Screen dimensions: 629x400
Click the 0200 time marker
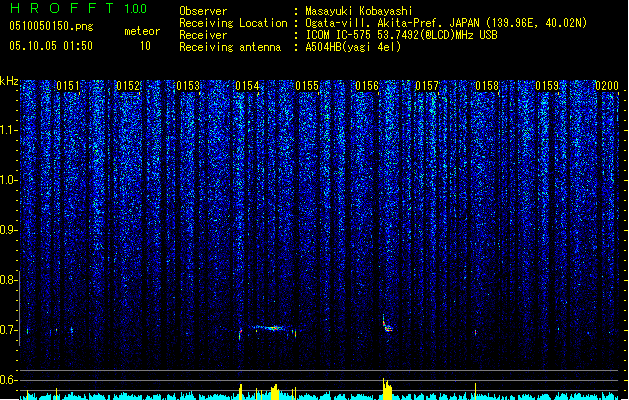pos(607,86)
